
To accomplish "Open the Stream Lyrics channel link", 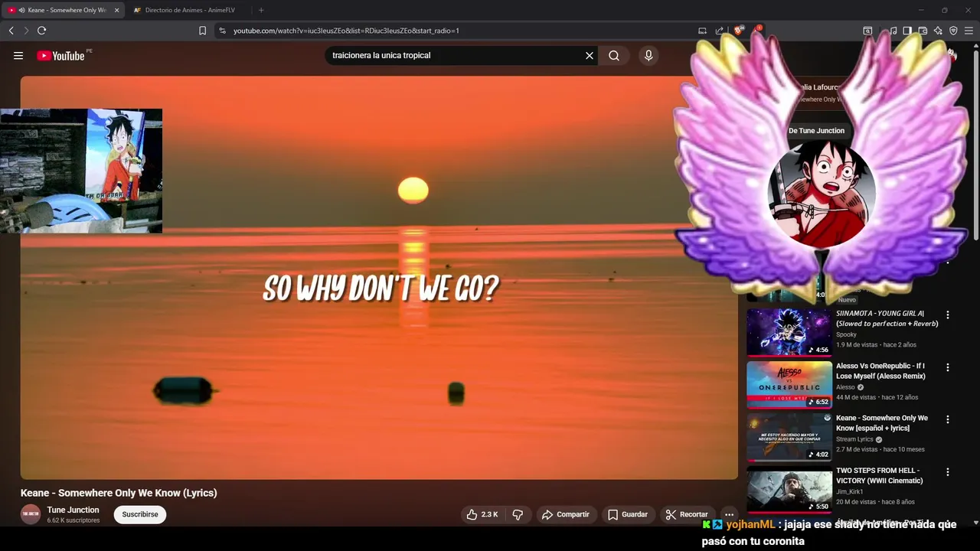I will (854, 439).
